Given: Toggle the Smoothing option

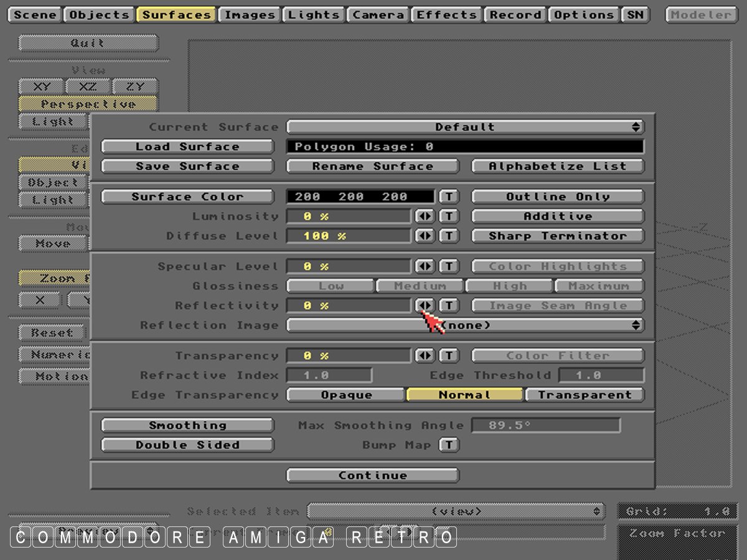Looking at the screenshot, I should 187,426.
